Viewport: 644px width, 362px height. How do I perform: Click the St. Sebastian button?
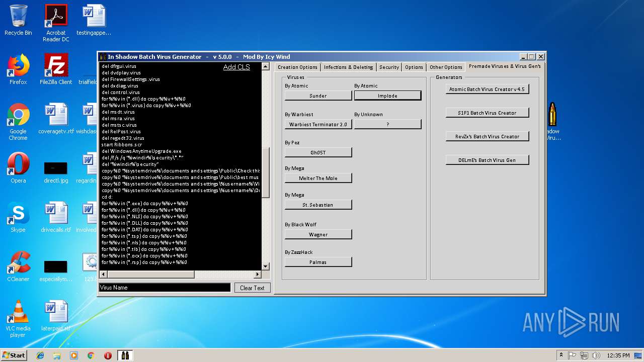318,205
